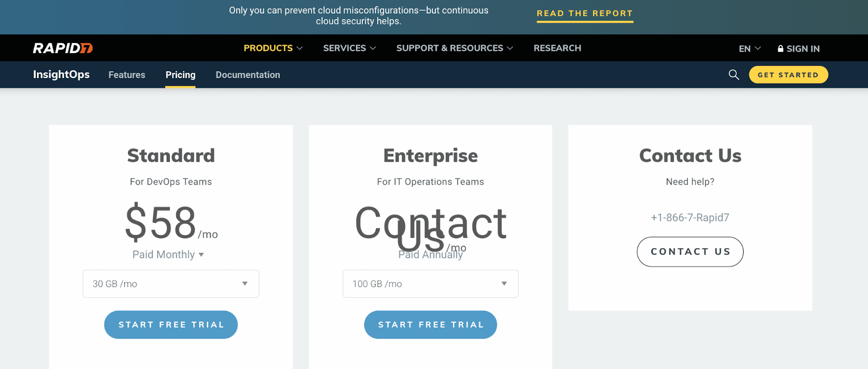Click SIGN IN with lock icon

click(799, 49)
